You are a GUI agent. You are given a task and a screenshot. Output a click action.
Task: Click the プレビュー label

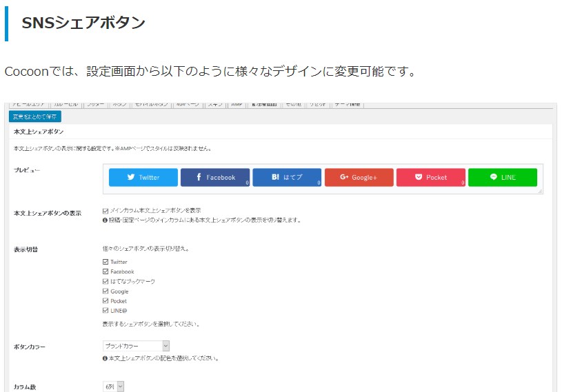pos(27,170)
